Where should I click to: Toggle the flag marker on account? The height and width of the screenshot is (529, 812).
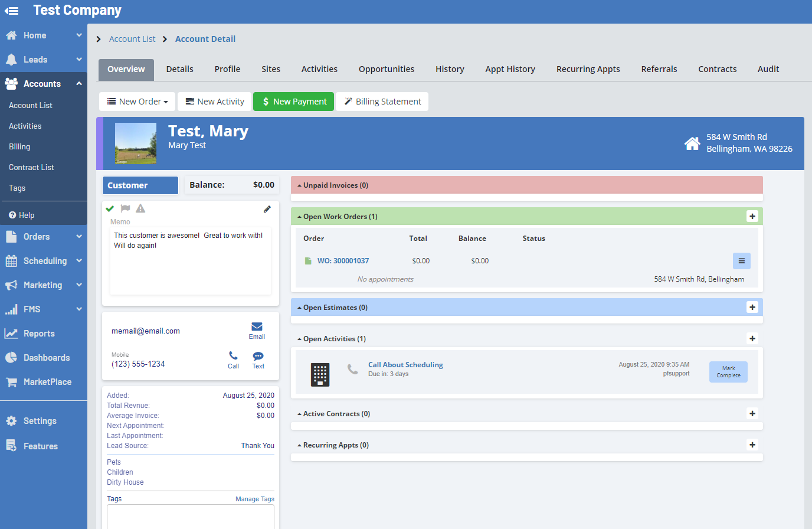[125, 208]
